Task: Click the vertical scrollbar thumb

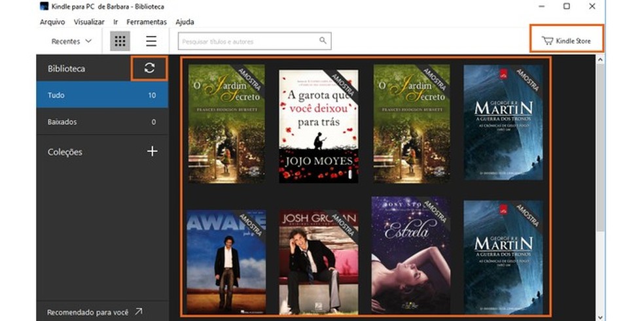Action: (599, 148)
